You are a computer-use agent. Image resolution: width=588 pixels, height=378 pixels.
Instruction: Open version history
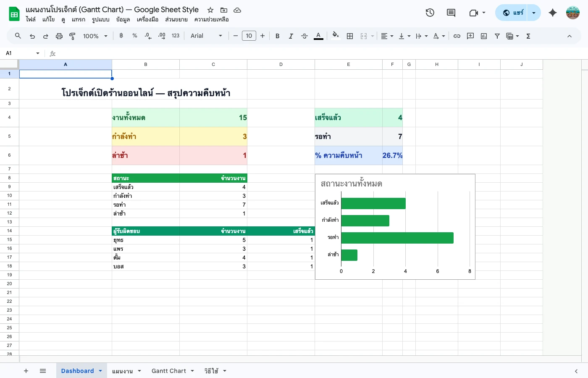[430, 13]
